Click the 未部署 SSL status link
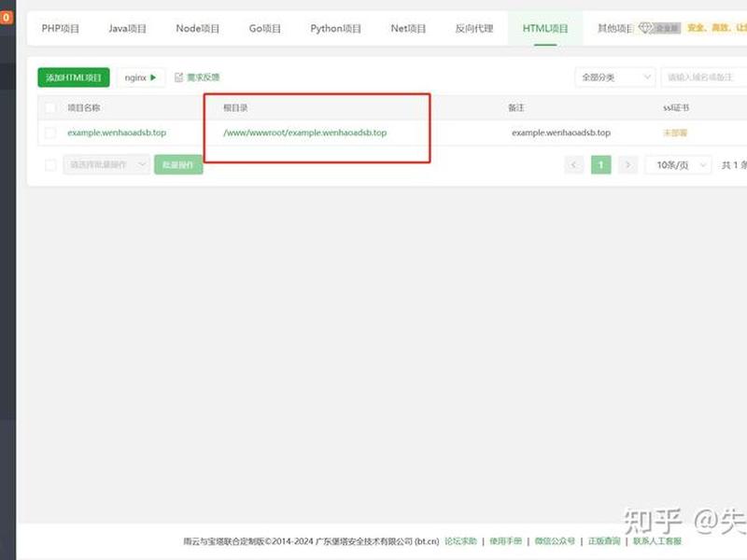The image size is (747, 560). coord(675,133)
